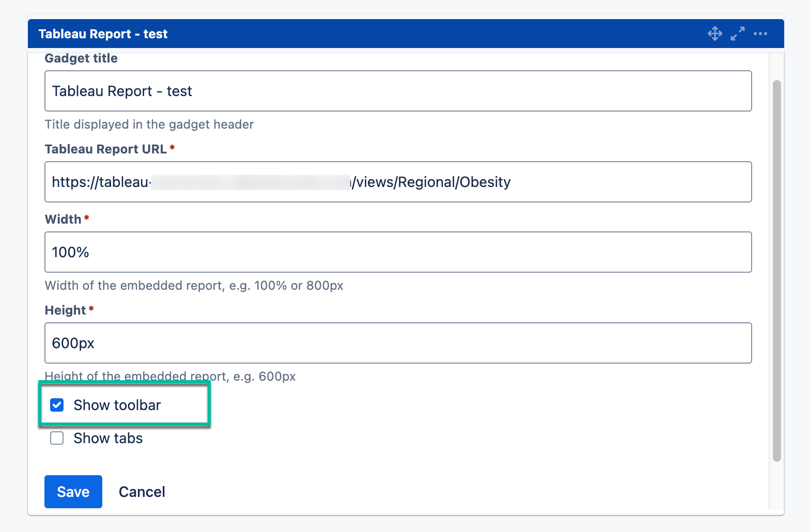810x532 pixels.
Task: Maximize the Tableau Report gadget
Action: point(738,34)
